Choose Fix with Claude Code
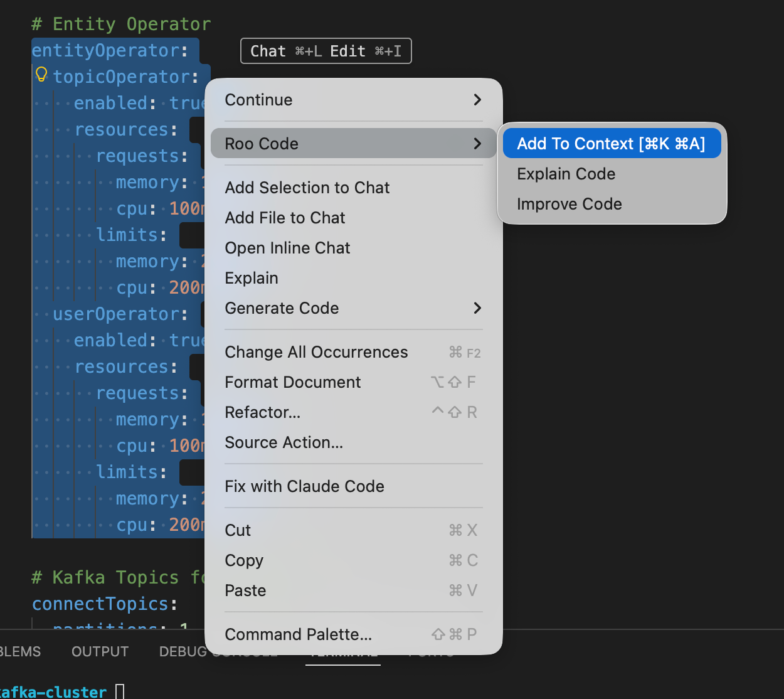The width and height of the screenshot is (784, 699). (304, 486)
